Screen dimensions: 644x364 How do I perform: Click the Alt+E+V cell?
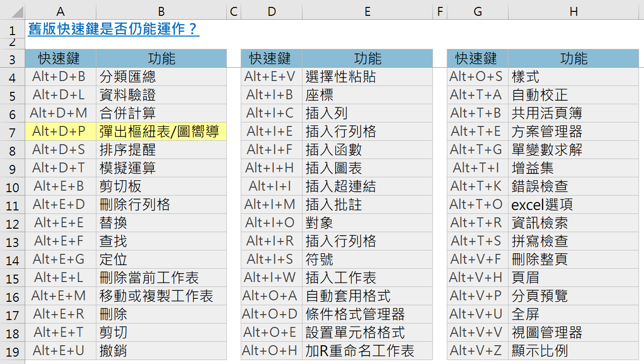point(271,77)
